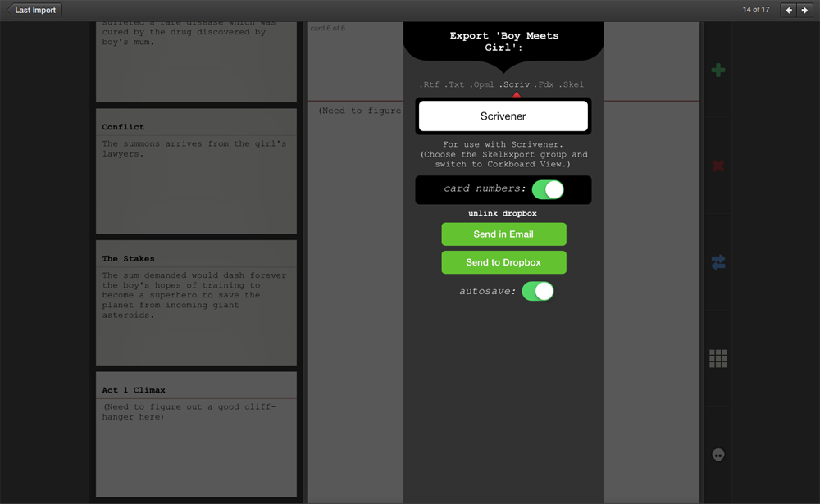
Task: Click the skull icon in sidebar
Action: (x=718, y=454)
